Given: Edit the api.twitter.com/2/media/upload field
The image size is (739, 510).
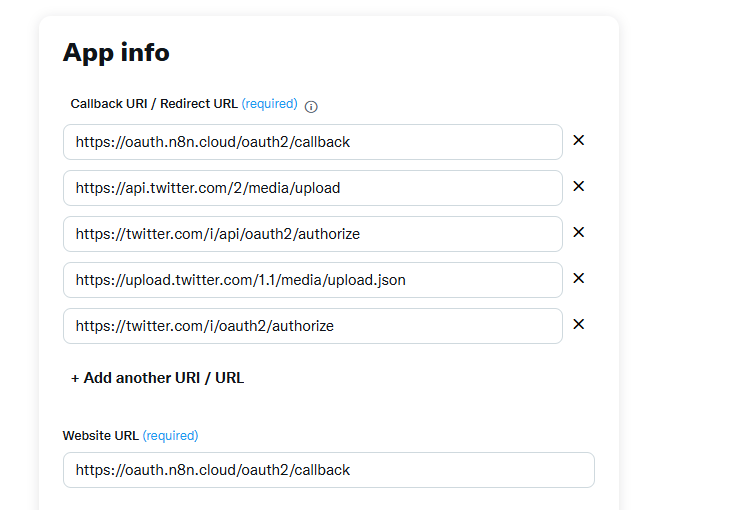Looking at the screenshot, I should click(313, 188).
